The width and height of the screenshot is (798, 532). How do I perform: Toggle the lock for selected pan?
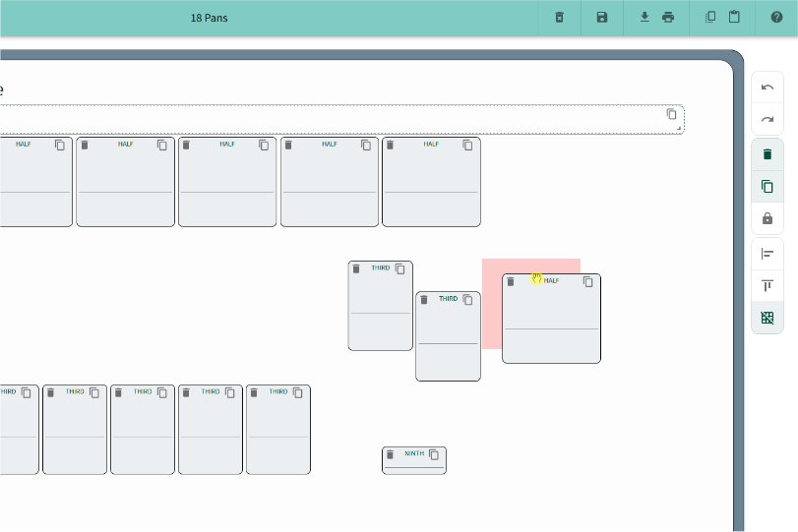pyautogui.click(x=767, y=218)
